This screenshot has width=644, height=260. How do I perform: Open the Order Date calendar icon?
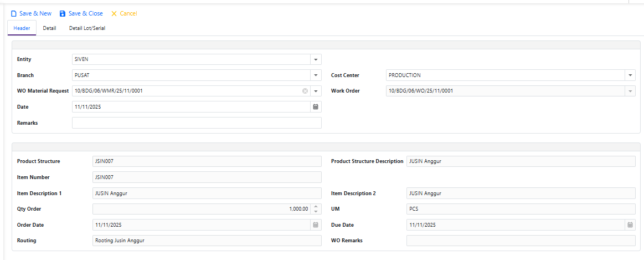[x=316, y=225]
